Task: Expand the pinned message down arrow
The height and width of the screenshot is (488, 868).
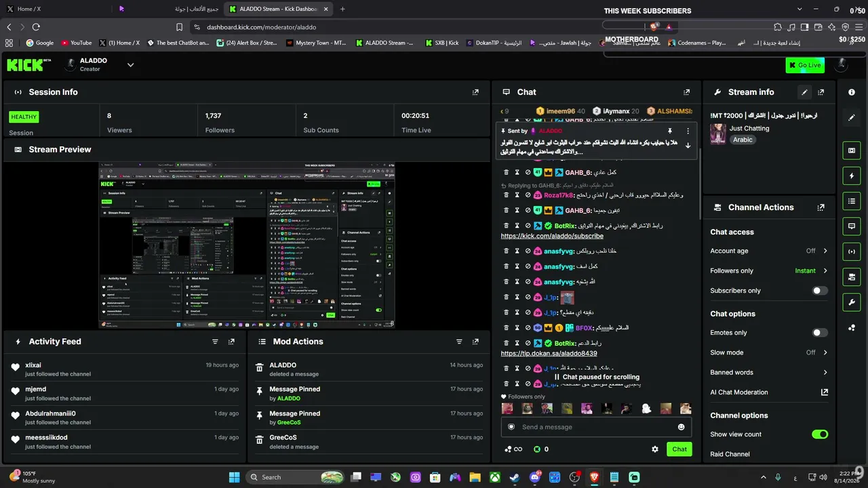Action: [x=688, y=146]
